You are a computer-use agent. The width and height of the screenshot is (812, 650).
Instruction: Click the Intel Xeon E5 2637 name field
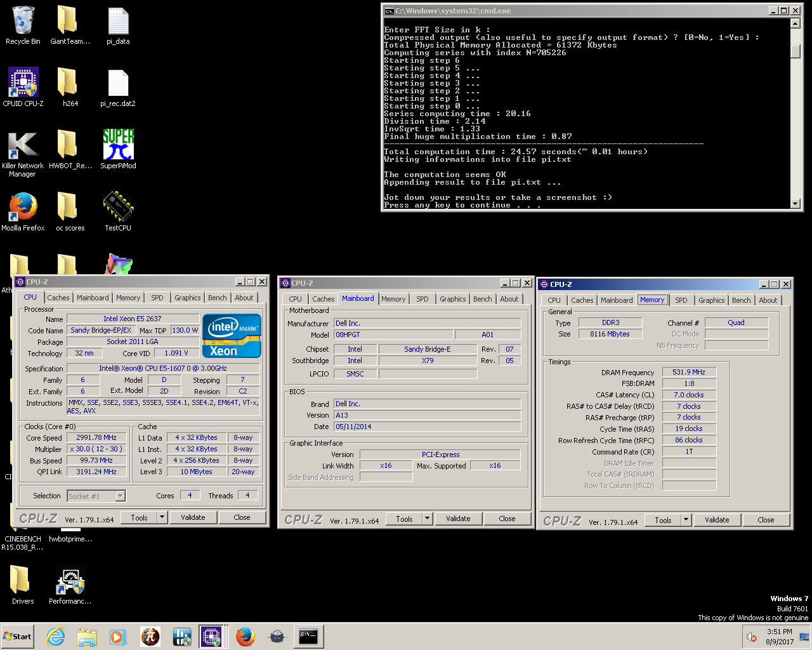133,319
